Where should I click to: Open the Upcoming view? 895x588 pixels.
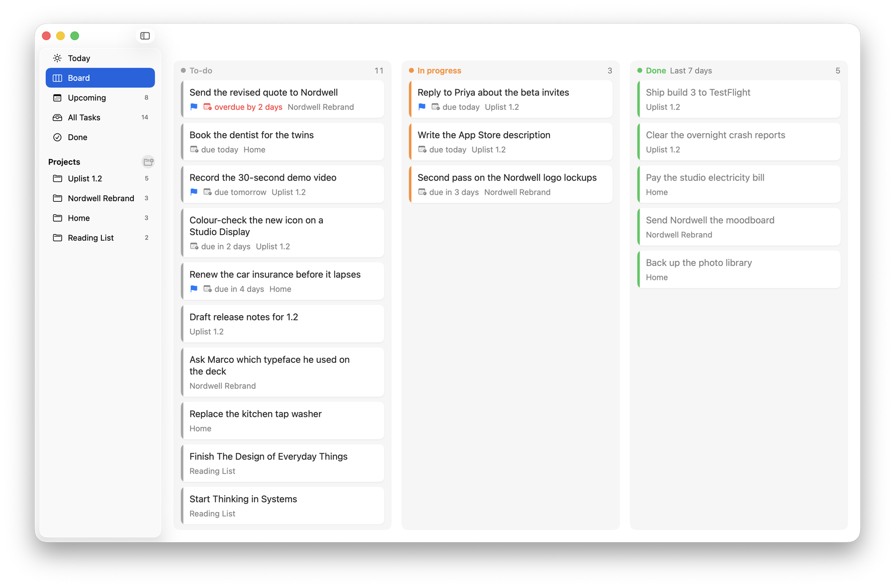click(x=100, y=98)
